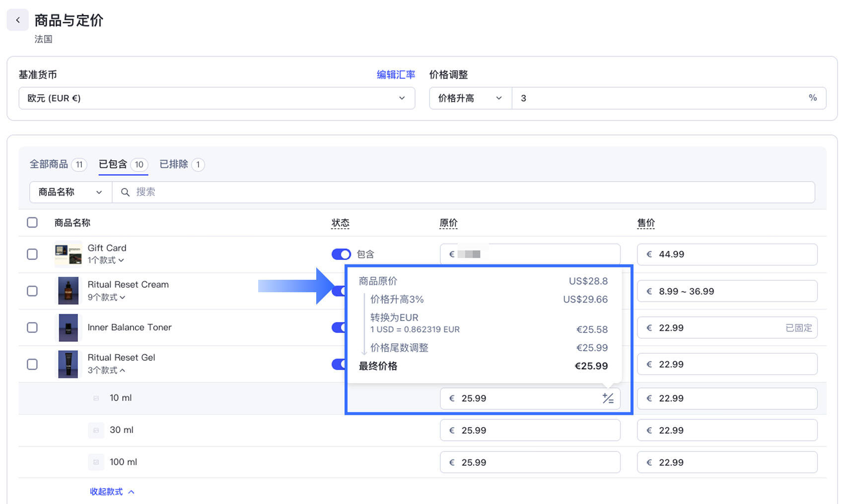Check the Ritual Reset Cream checkbox
This screenshot has width=844, height=504.
[x=32, y=291]
